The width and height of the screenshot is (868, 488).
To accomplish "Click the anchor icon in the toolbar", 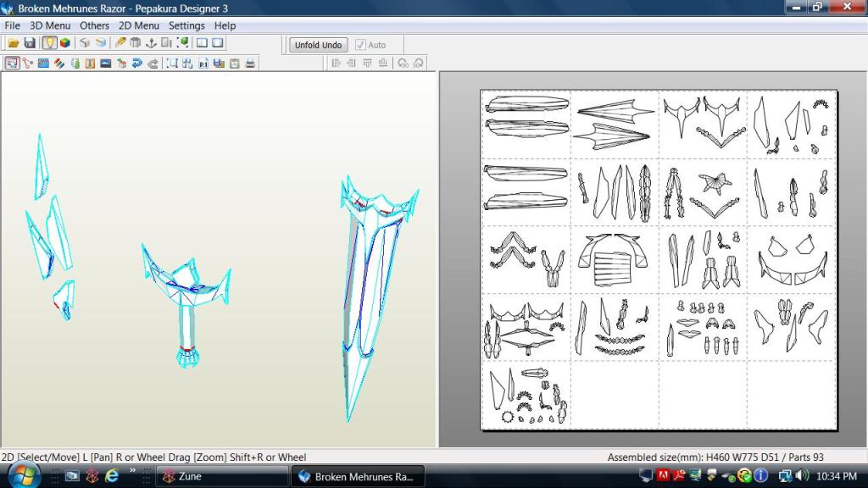I will [151, 42].
